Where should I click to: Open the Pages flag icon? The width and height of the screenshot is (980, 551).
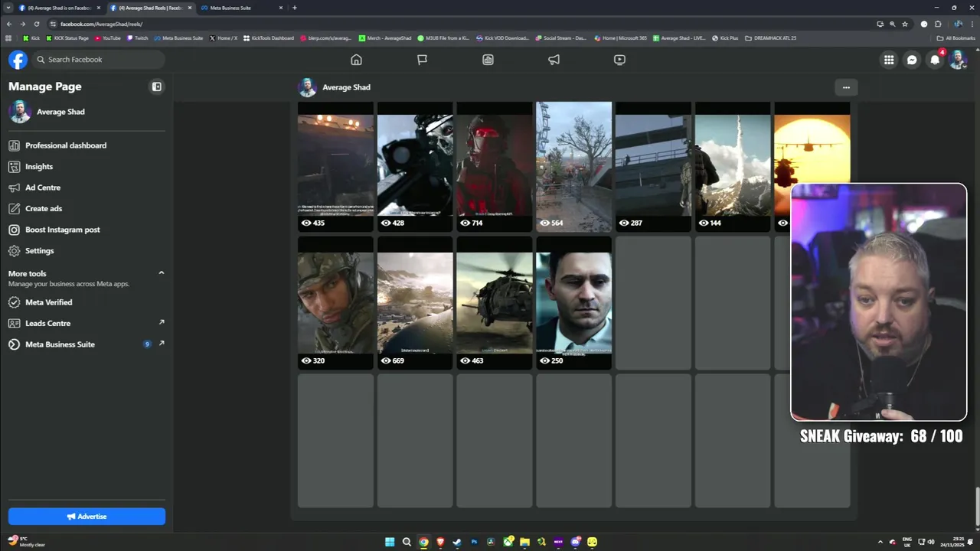[422, 60]
